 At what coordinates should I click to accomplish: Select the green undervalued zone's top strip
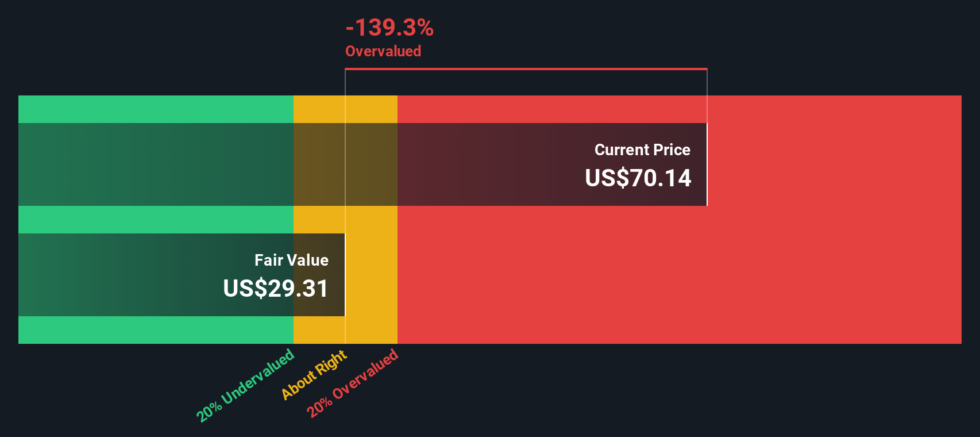156,109
